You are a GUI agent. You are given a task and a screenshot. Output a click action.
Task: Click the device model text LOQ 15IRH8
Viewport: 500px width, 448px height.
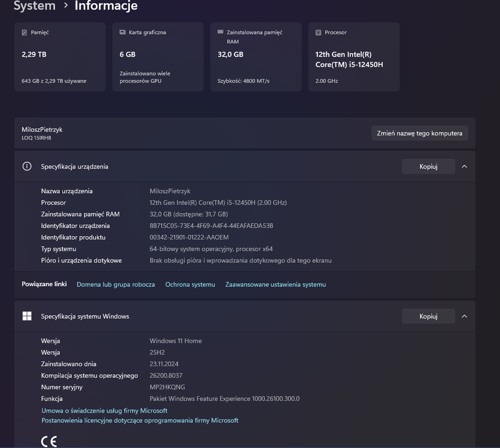click(x=37, y=138)
